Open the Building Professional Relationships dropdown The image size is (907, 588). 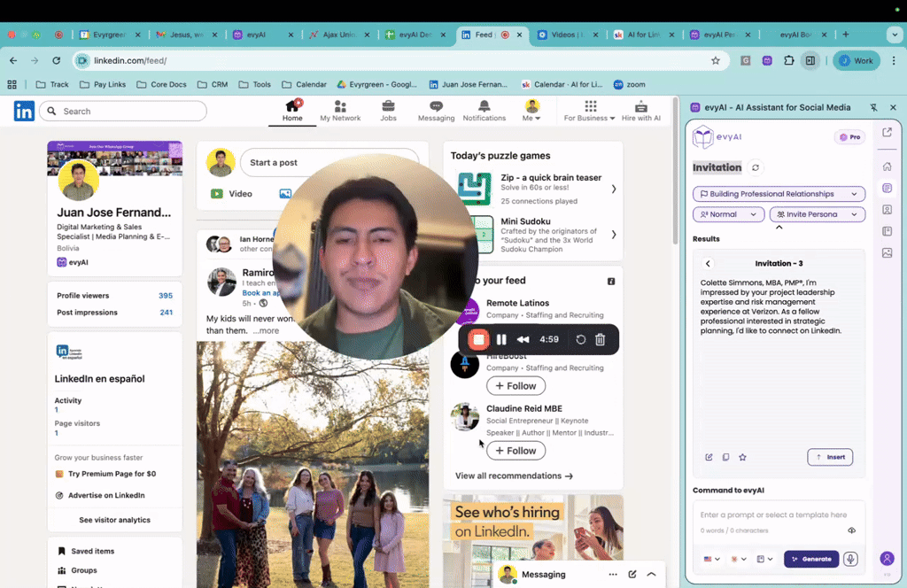click(x=779, y=194)
